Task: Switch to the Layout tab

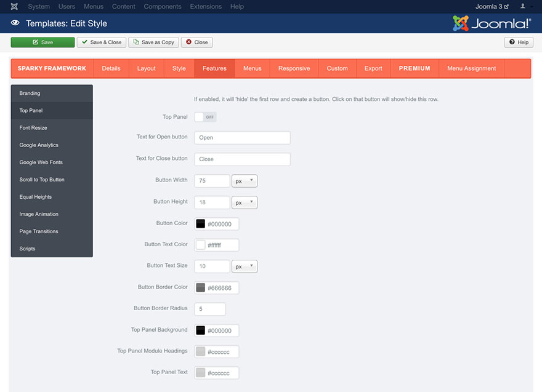Action: (x=146, y=68)
